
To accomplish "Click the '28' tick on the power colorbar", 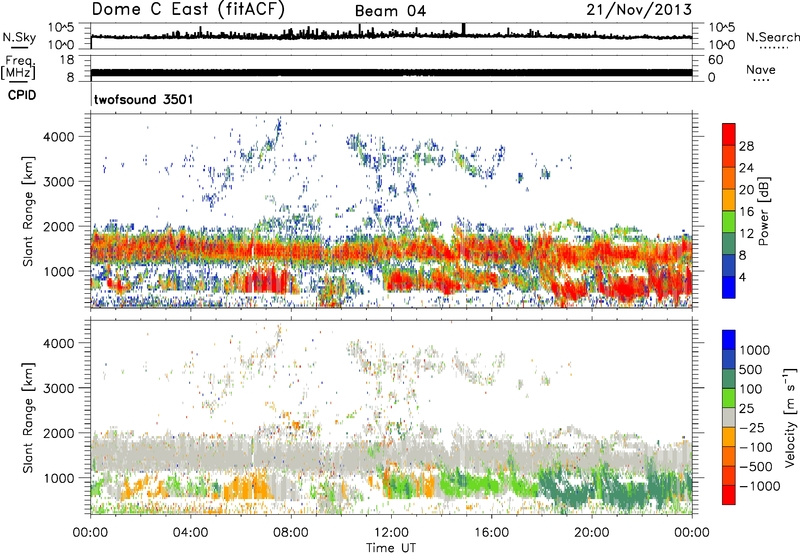I will click(746, 146).
